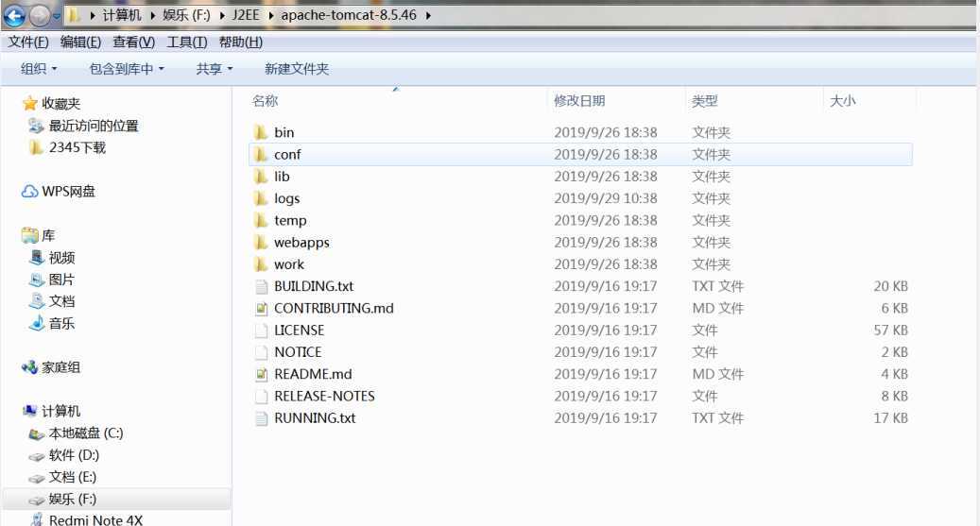980x526 pixels.
Task: Click the folder icon in the address bar
Action: [x=74, y=15]
